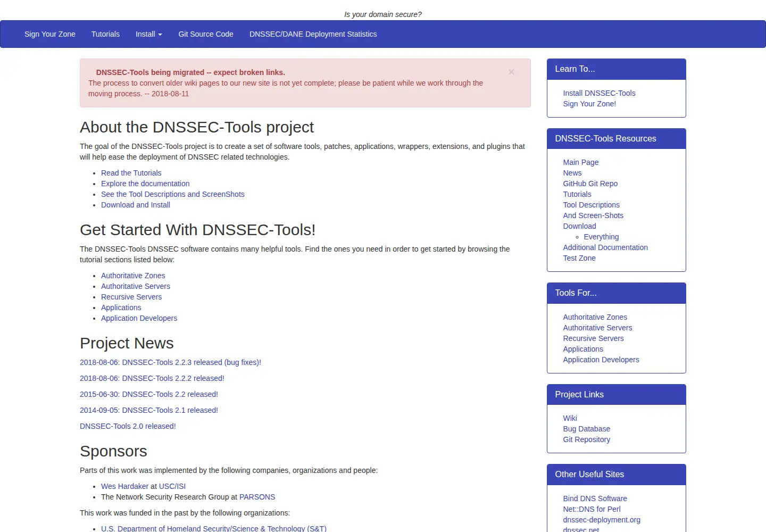The image size is (766, 532).
Task: Open Sign Your Zone! in the sidebar
Action: tap(589, 104)
